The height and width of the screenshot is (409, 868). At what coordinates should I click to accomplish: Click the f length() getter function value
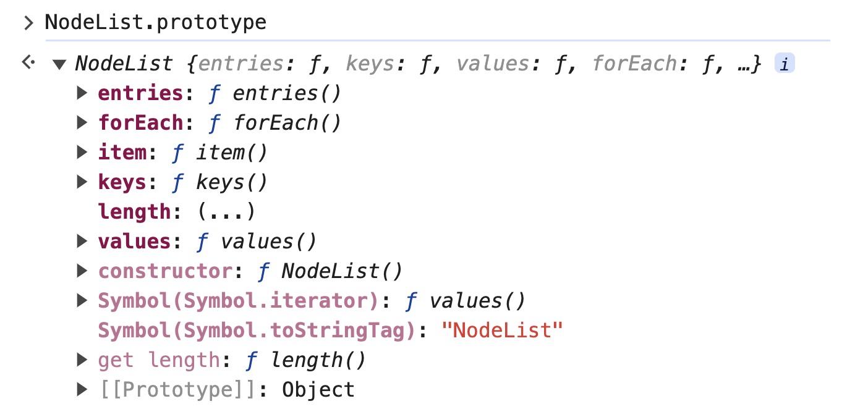(x=305, y=360)
